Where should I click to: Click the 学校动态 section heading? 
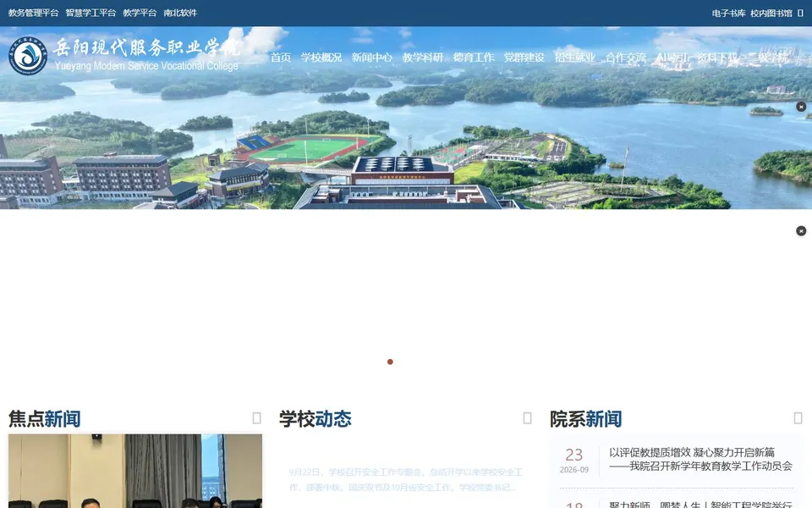[315, 419]
